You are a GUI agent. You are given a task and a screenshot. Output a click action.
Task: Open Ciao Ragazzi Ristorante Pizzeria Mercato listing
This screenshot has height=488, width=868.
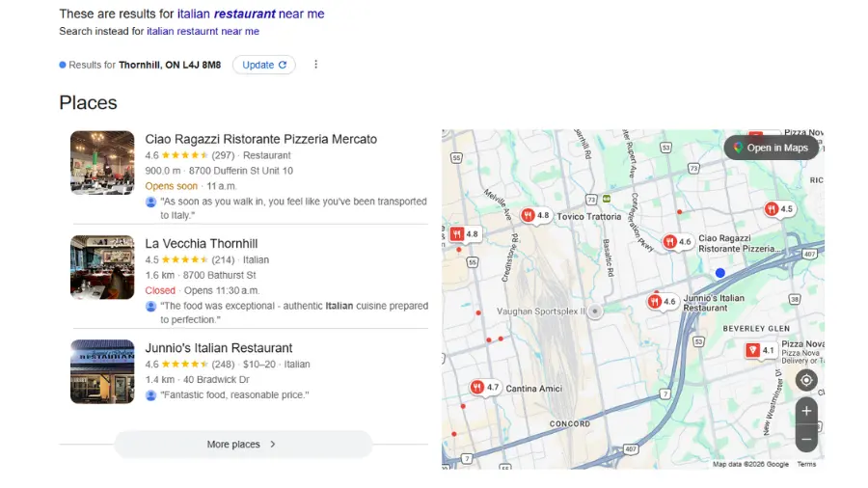coord(260,139)
